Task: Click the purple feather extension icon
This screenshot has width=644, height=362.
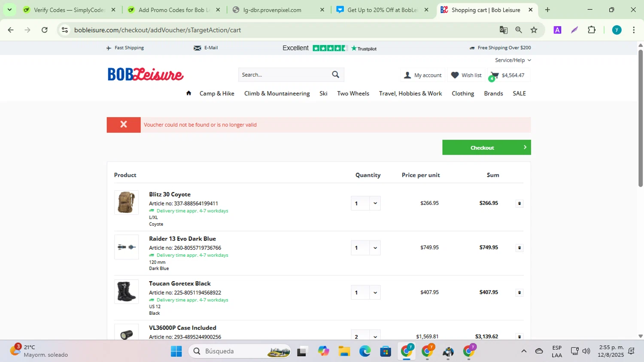Action: click(574, 30)
